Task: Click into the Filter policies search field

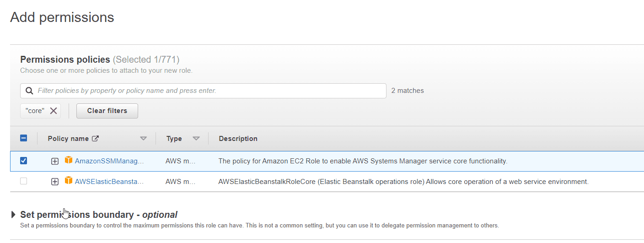Action: click(206, 91)
